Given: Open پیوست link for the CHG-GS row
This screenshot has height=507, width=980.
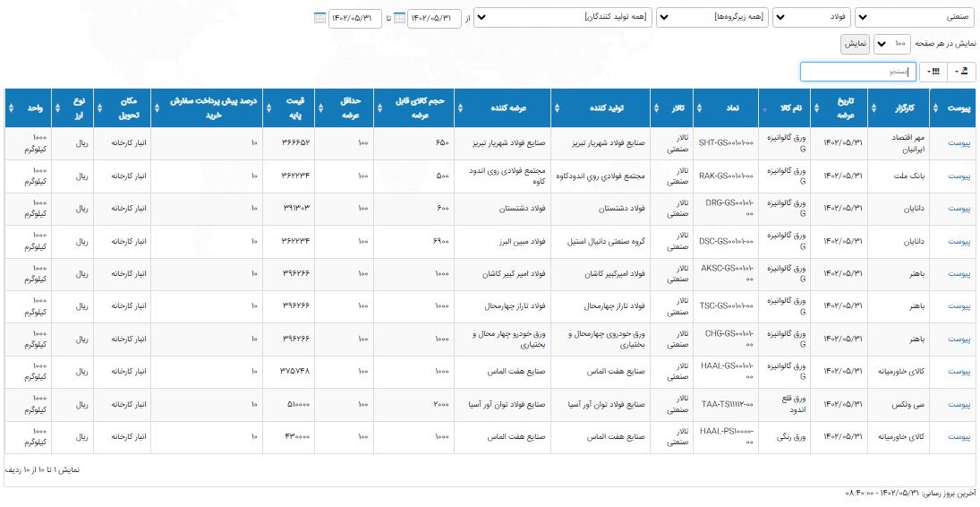Looking at the screenshot, I should [959, 339].
